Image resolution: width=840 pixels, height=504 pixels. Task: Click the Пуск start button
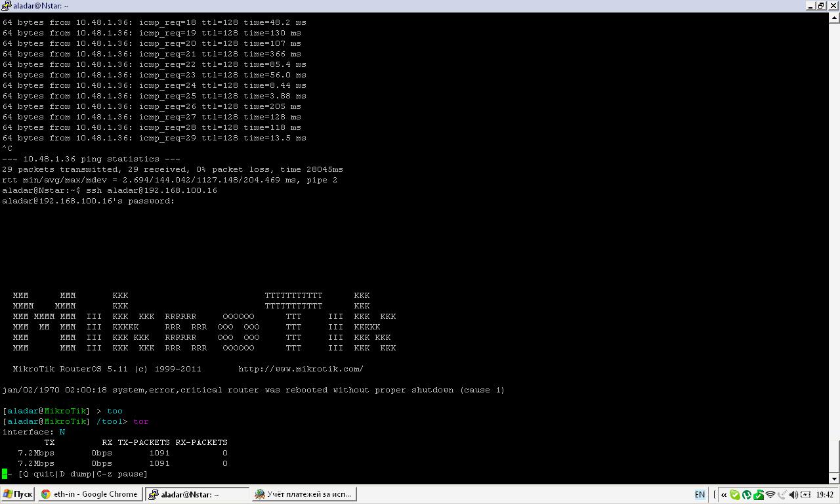pyautogui.click(x=18, y=494)
